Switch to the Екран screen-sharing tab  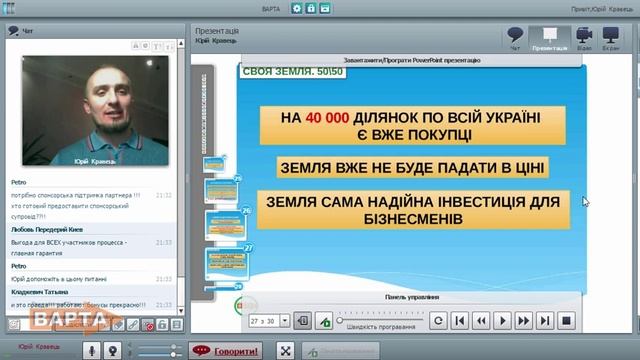pyautogui.click(x=611, y=39)
